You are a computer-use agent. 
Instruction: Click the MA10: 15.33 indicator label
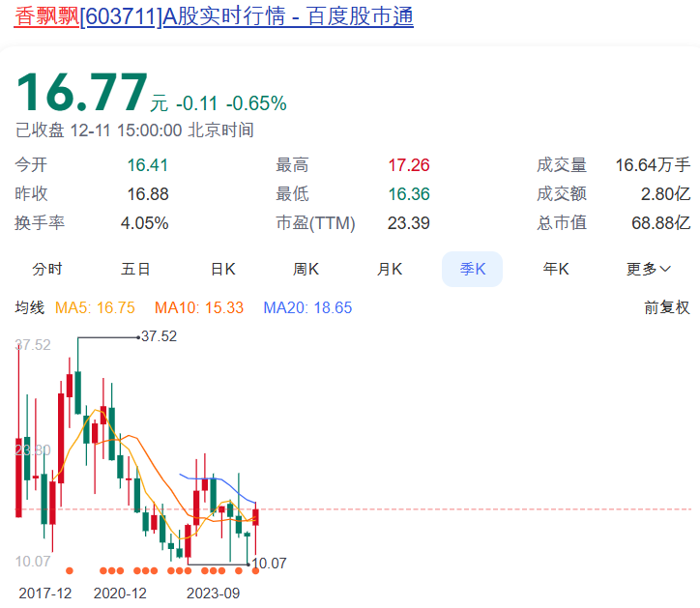pos(199,307)
